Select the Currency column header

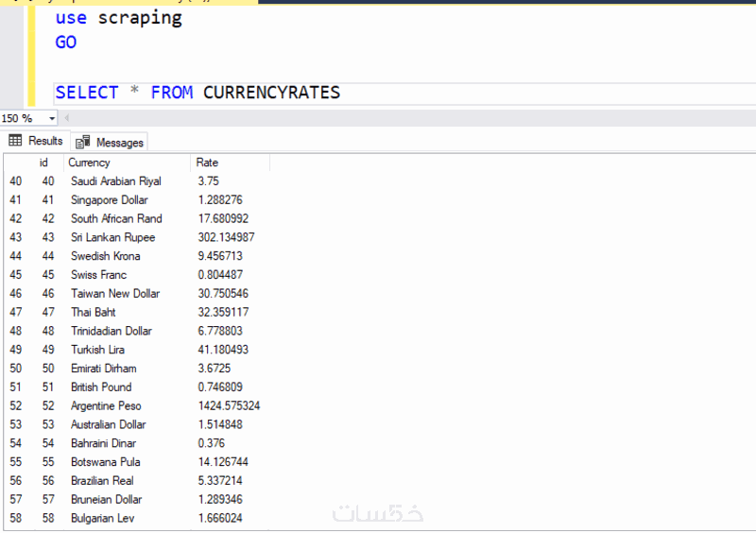click(89, 163)
